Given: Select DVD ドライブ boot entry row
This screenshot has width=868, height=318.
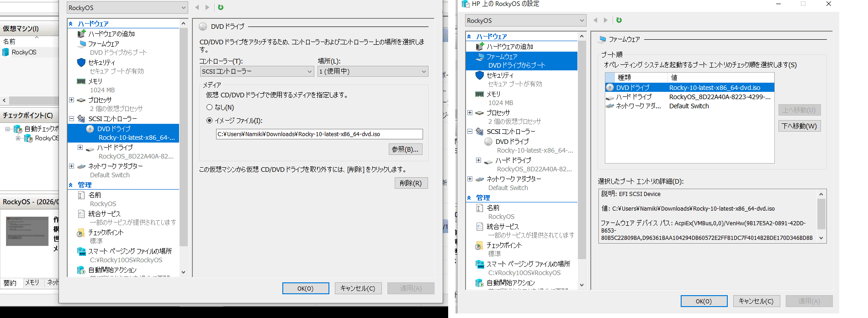Looking at the screenshot, I should 690,88.
